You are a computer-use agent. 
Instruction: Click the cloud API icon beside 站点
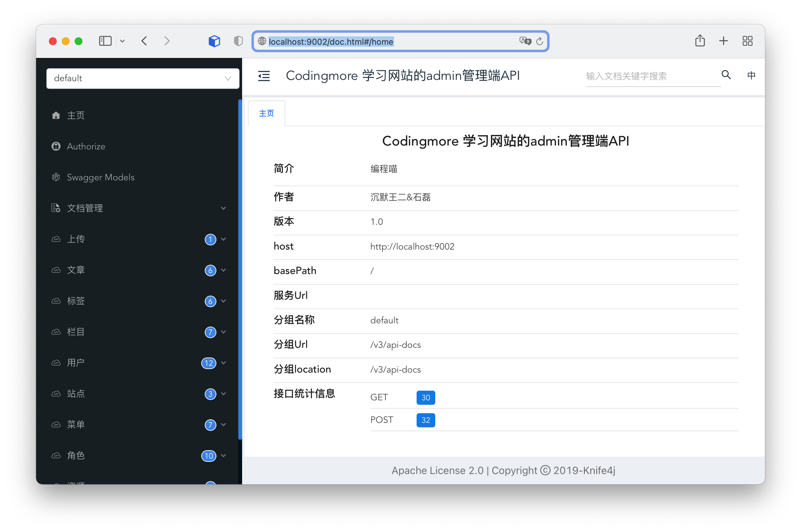pos(56,394)
